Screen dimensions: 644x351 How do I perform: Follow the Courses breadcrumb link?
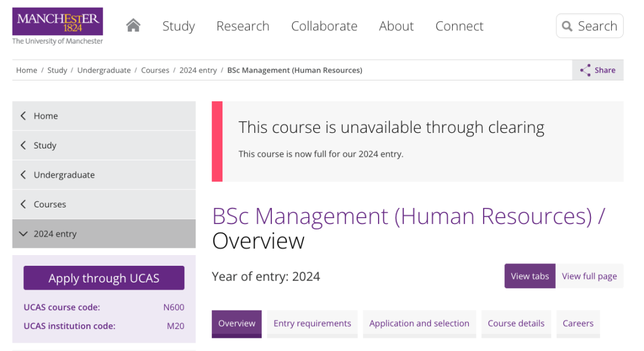tap(155, 70)
